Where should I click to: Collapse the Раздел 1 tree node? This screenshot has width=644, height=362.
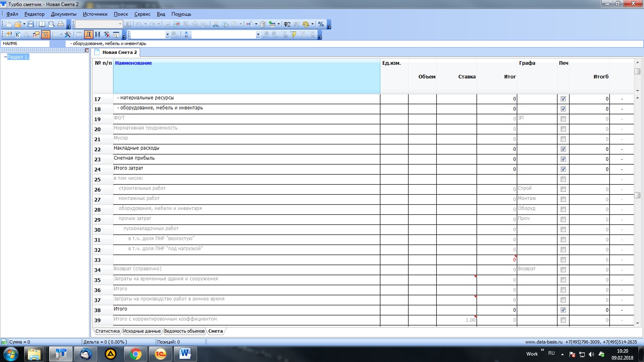pos(5,57)
